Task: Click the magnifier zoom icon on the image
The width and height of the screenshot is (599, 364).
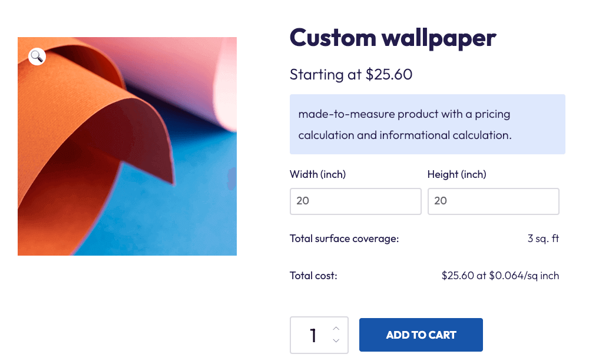Action: tap(37, 56)
